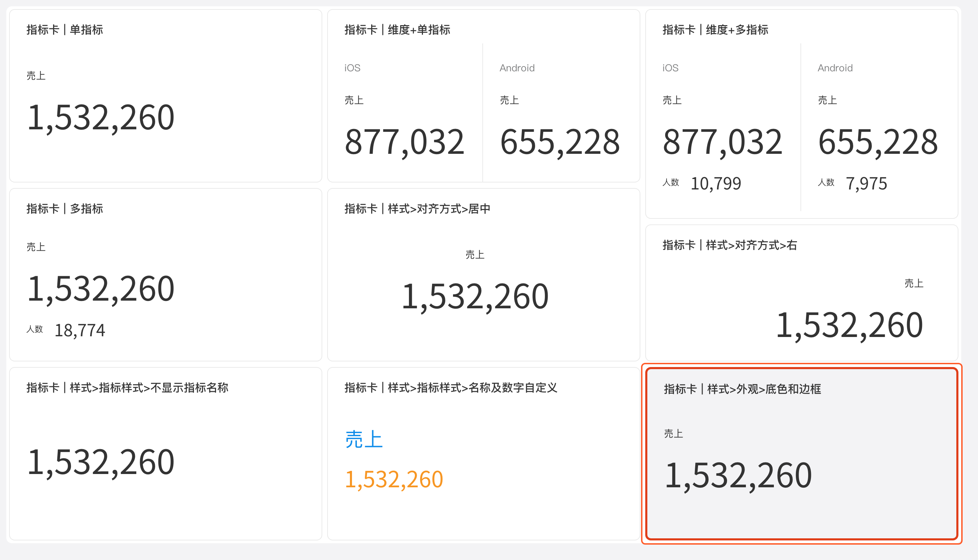The width and height of the screenshot is (978, 560).
Task: Click the '样式>对齐方式>右' card title
Action: tap(729, 245)
